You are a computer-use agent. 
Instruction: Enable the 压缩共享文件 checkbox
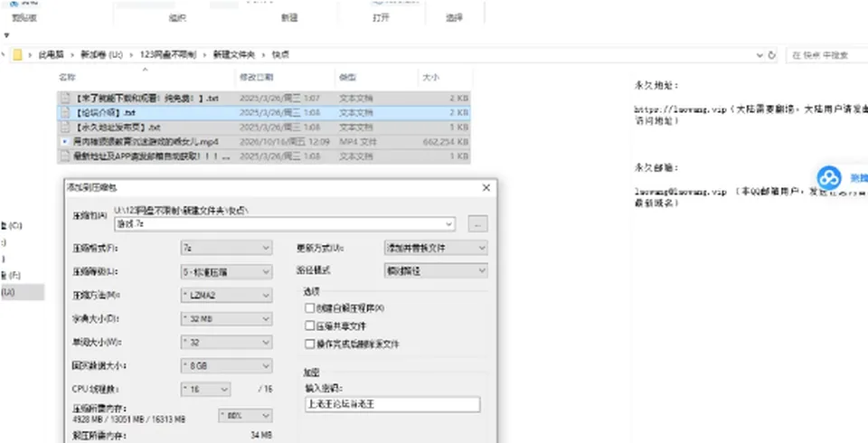pos(309,325)
